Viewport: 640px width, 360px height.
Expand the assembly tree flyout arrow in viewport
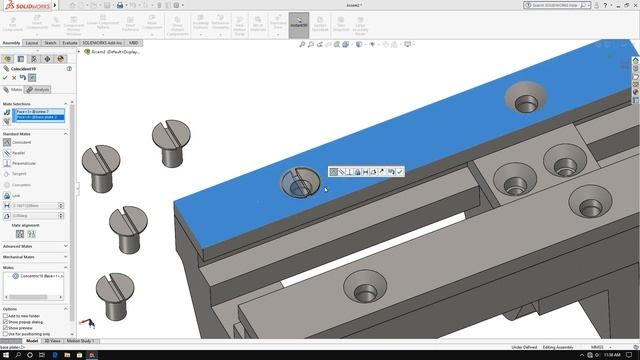(79, 52)
